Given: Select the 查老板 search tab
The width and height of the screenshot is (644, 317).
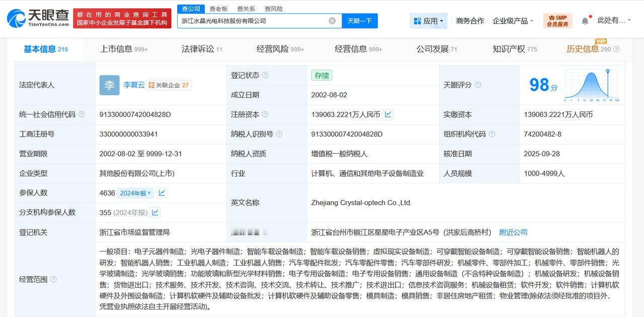Looking at the screenshot, I should tap(218, 9).
